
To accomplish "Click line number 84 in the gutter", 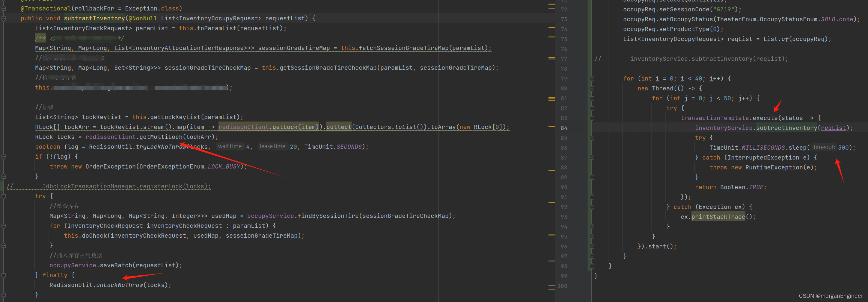I will click(564, 128).
